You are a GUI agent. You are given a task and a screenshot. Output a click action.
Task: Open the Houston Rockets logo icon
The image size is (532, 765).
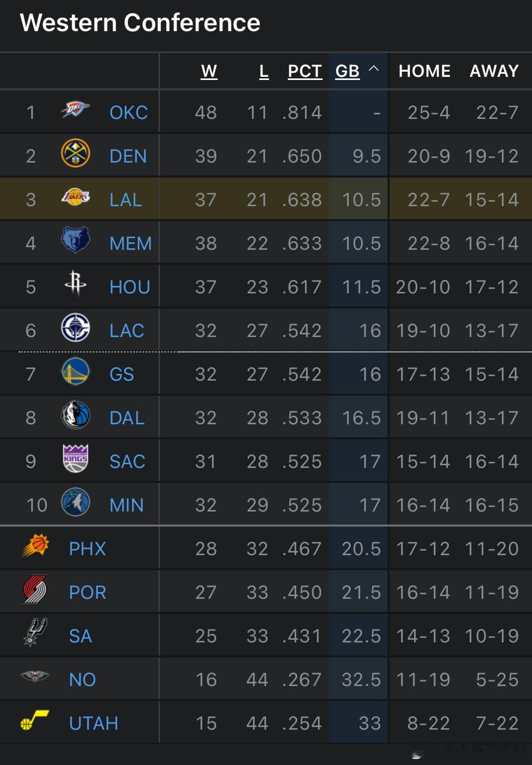pyautogui.click(x=75, y=284)
